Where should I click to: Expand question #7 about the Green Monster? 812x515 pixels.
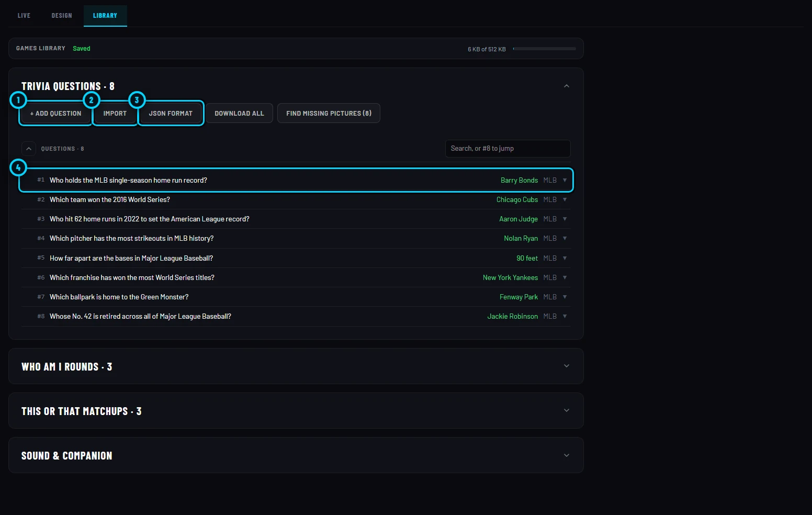(x=565, y=297)
